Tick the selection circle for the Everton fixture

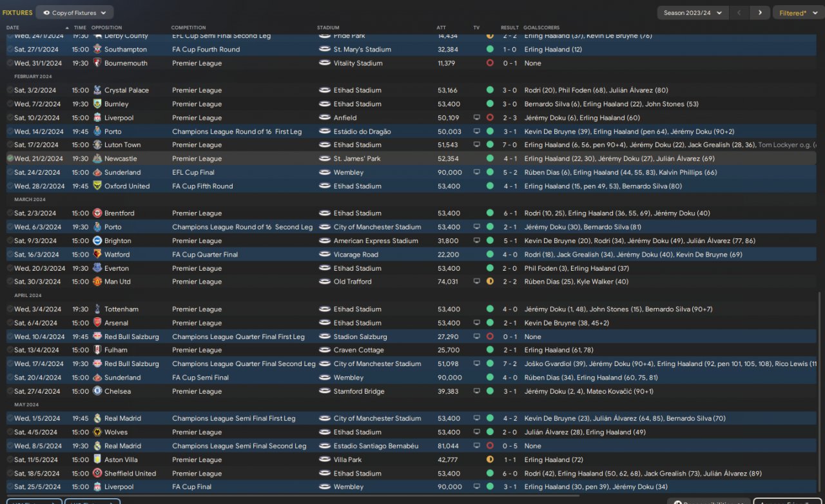tap(10, 268)
